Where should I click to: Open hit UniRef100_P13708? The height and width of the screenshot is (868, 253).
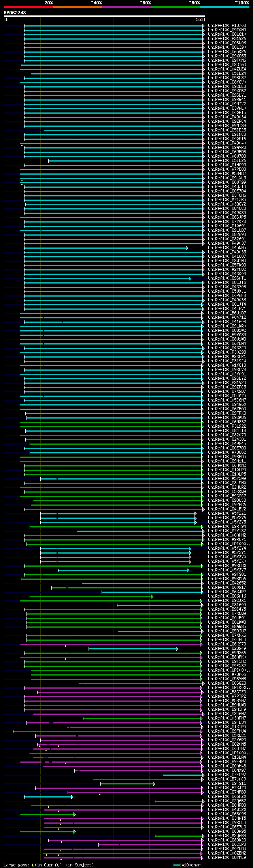[227, 25]
